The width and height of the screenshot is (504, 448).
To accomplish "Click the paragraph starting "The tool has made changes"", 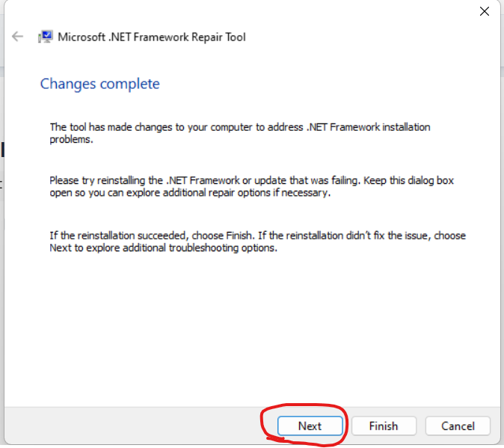I will pyautogui.click(x=240, y=133).
